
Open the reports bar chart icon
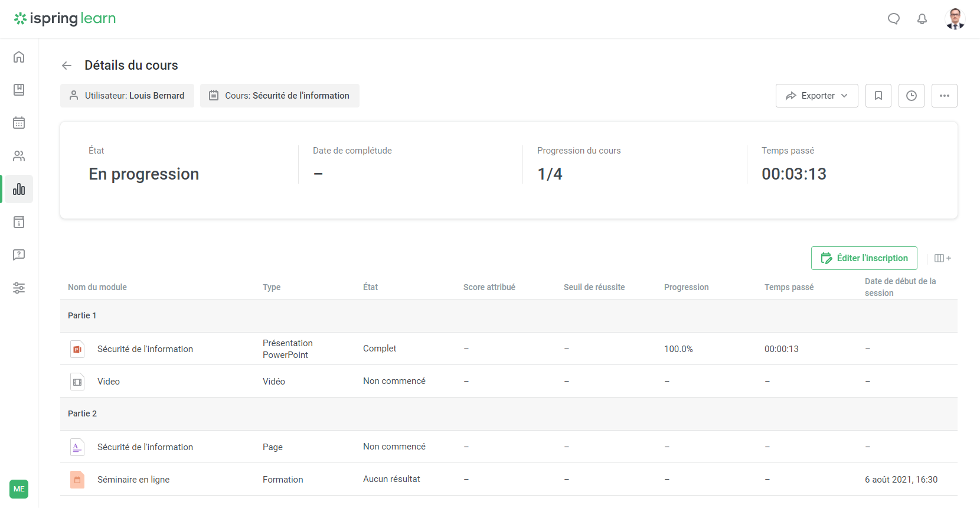click(x=19, y=189)
